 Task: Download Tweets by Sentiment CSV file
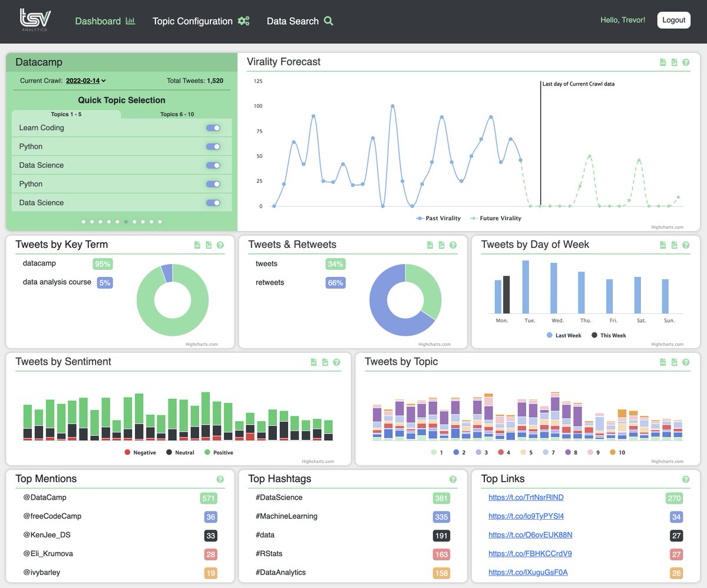(x=314, y=362)
